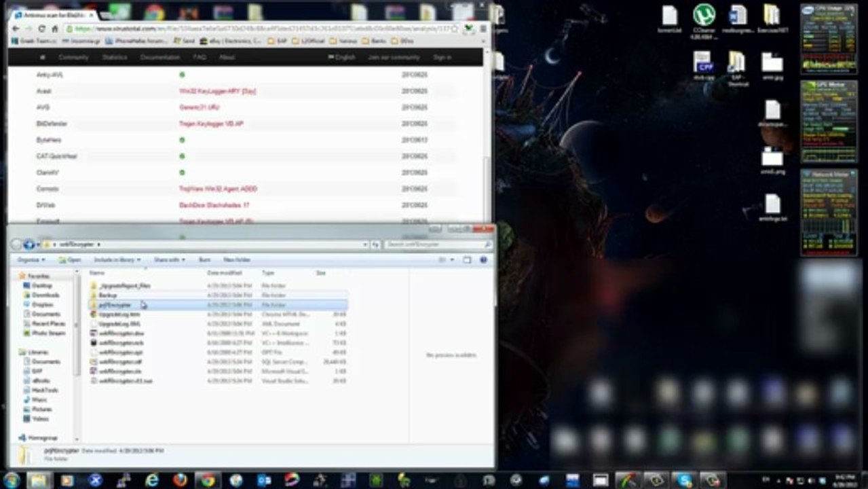The image size is (868, 489).
Task: Click Chrome's home button
Action: (55, 29)
